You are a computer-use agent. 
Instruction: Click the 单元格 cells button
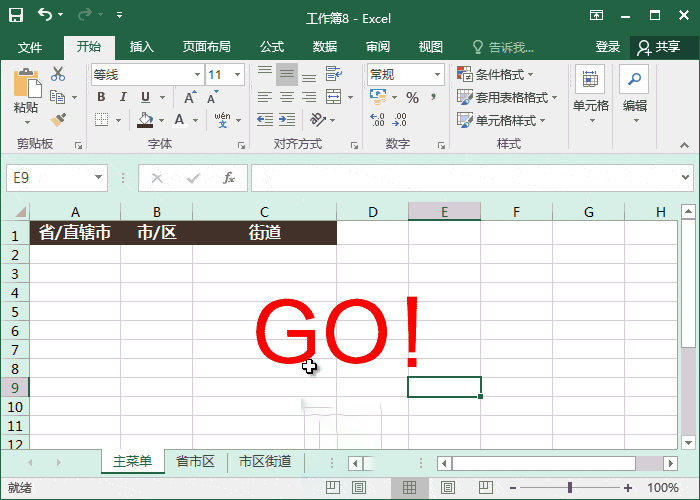(x=591, y=95)
